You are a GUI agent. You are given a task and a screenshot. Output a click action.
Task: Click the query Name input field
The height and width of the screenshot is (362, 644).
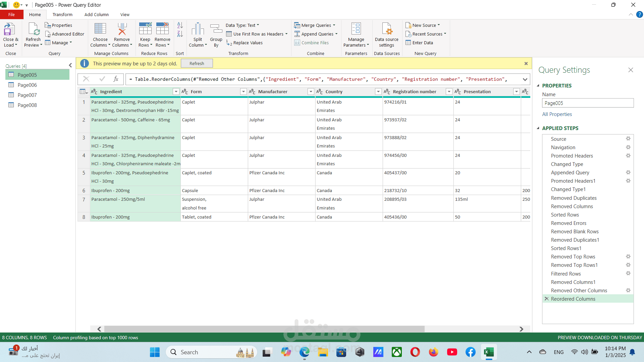coord(588,103)
